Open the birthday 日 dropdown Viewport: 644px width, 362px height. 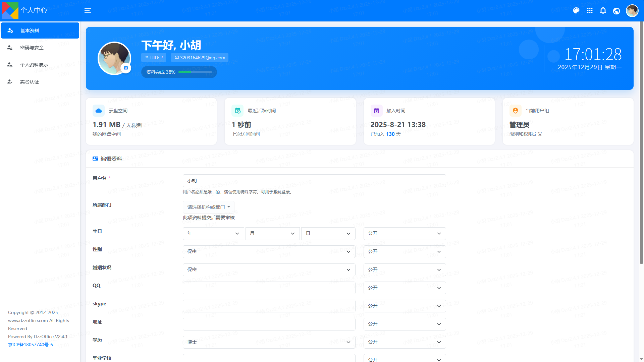pos(328,234)
